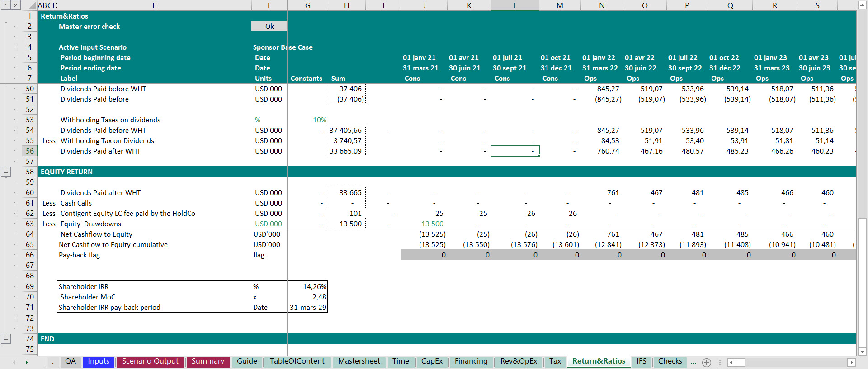Screen dimensions: 868x369
Task: Click the Contigent Equity LC fee label
Action: 128,213
